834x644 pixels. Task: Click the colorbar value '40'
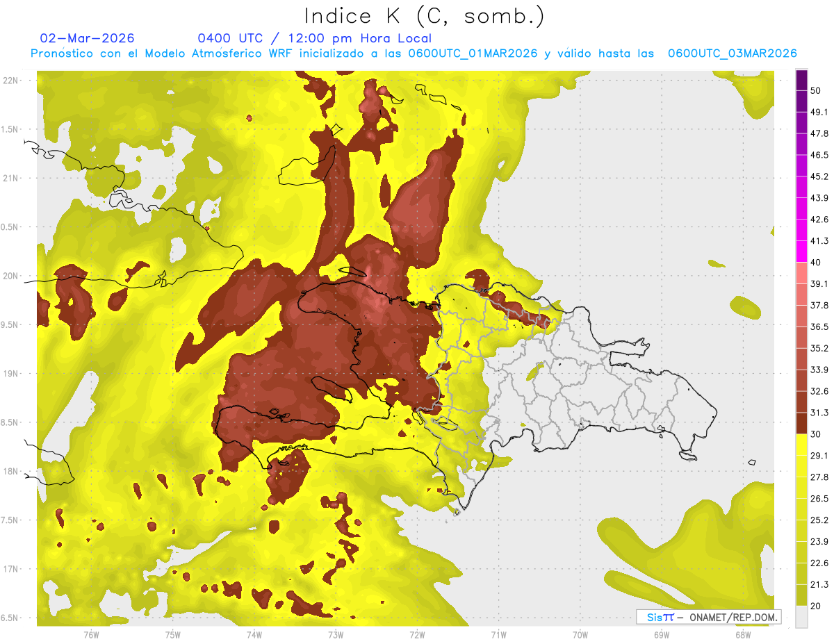click(816, 263)
